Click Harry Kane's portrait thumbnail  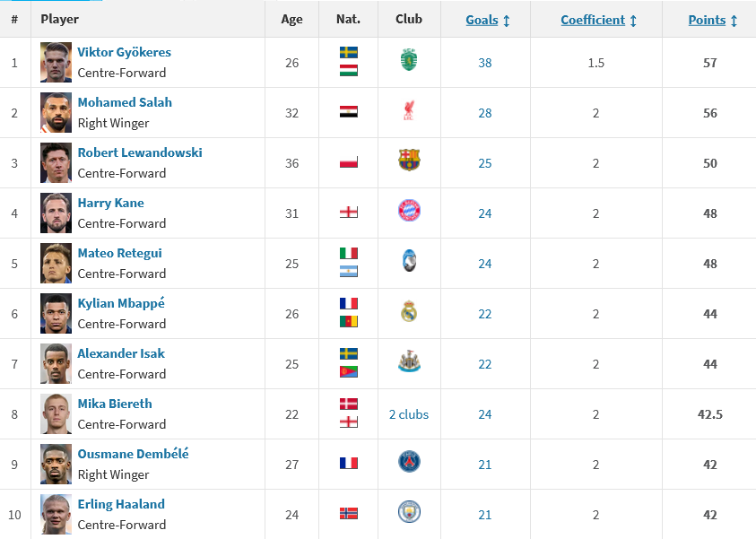tap(56, 213)
